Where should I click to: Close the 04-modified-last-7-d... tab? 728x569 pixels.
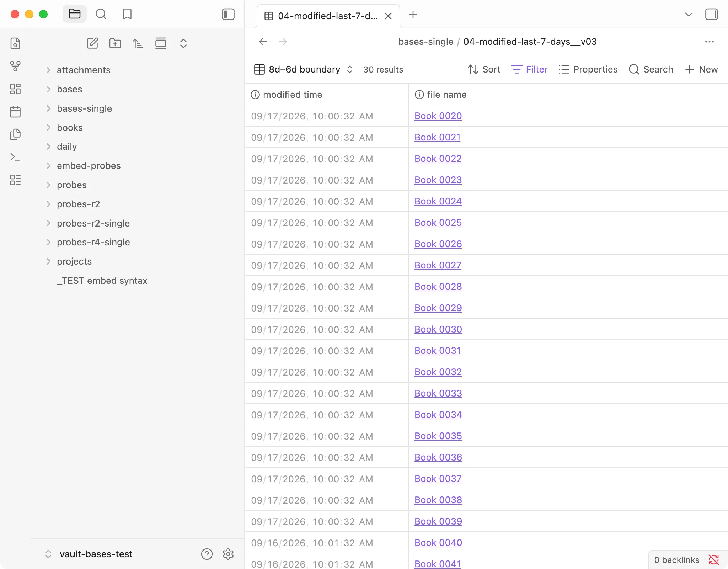pyautogui.click(x=388, y=16)
